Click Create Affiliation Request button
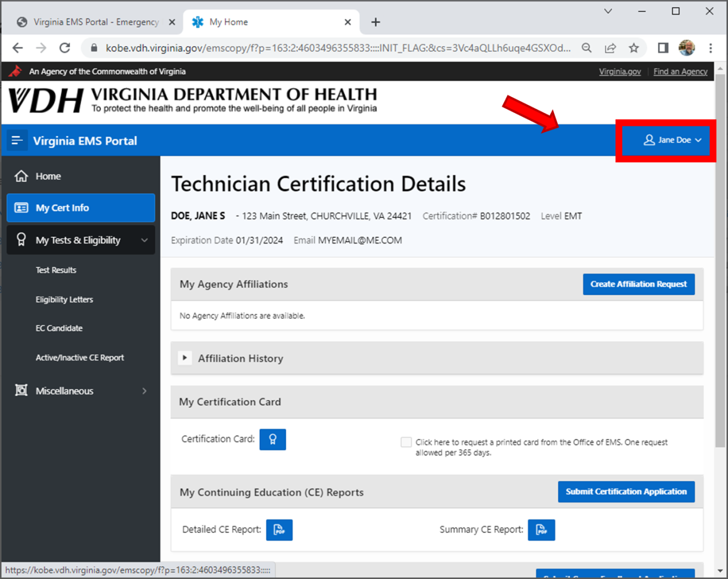 638,284
